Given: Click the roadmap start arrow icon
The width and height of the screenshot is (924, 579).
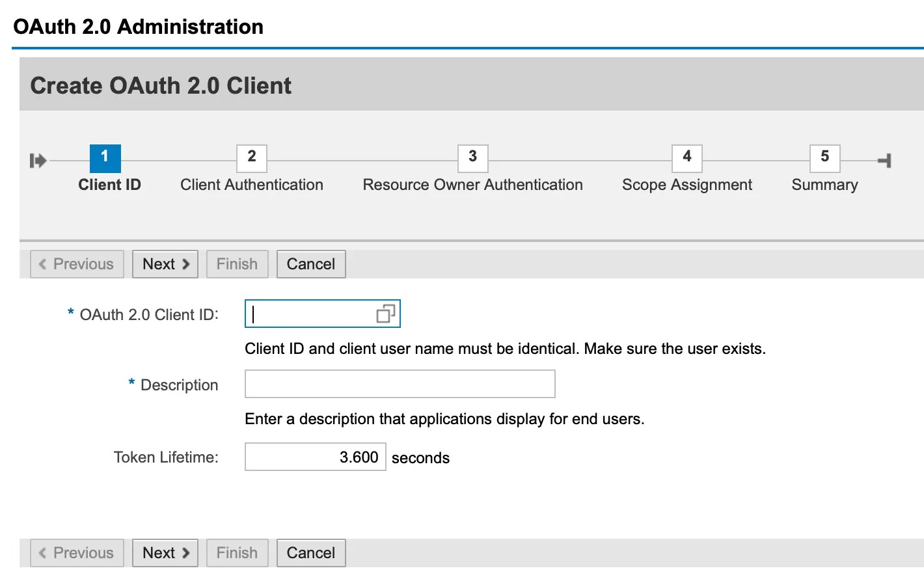Looking at the screenshot, I should (x=38, y=161).
